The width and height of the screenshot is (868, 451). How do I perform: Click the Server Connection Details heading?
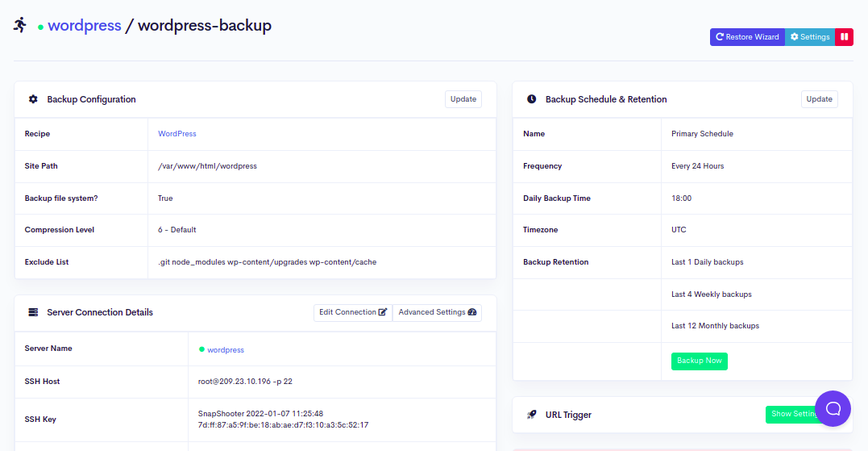click(x=100, y=312)
